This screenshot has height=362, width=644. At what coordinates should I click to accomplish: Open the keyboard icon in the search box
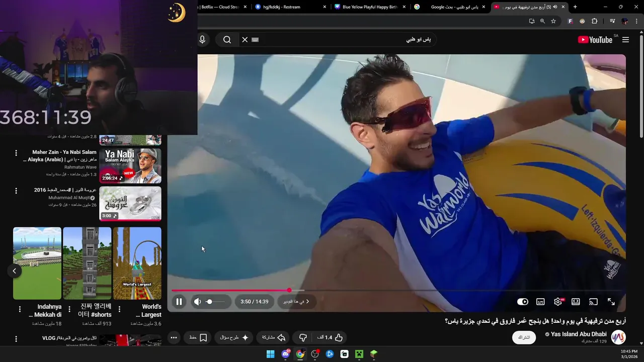tap(255, 40)
